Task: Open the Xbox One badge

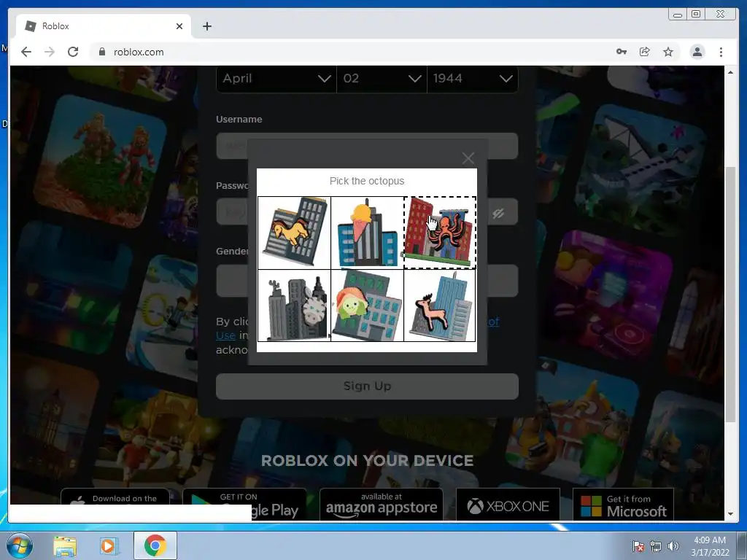Action: pos(508,505)
